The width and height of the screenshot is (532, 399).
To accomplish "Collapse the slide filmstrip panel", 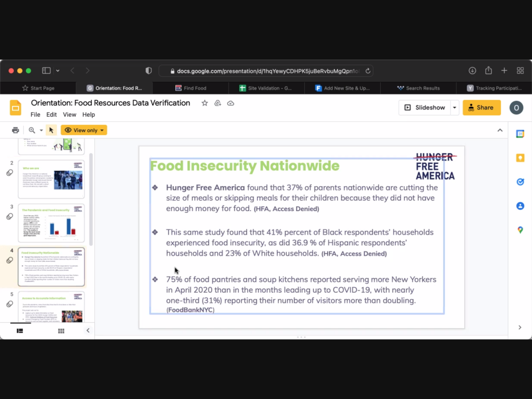I will [88, 330].
